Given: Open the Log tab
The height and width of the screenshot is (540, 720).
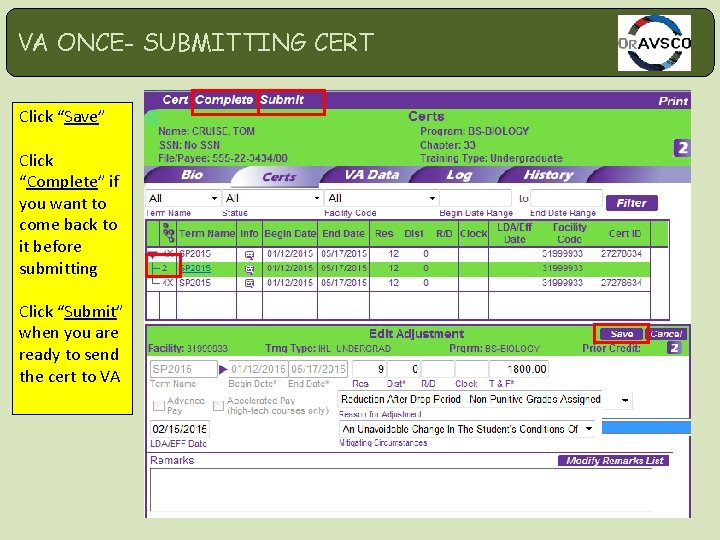Looking at the screenshot, I should click(459, 175).
